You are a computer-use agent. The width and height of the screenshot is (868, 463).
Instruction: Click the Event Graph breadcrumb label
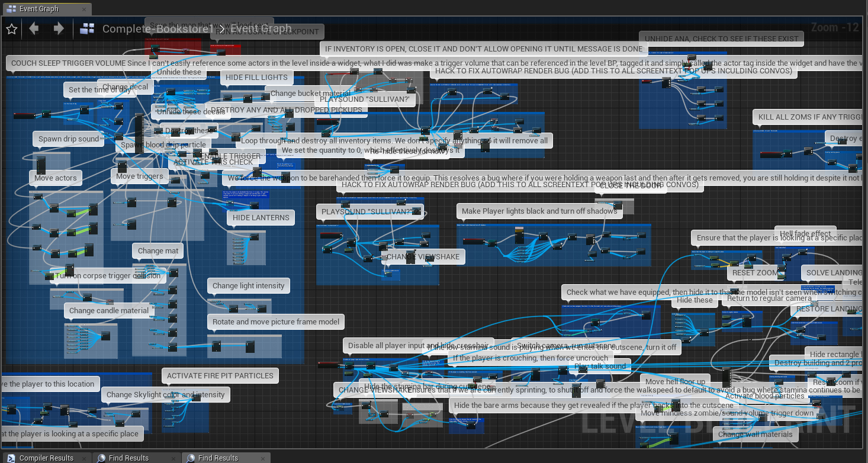point(261,28)
